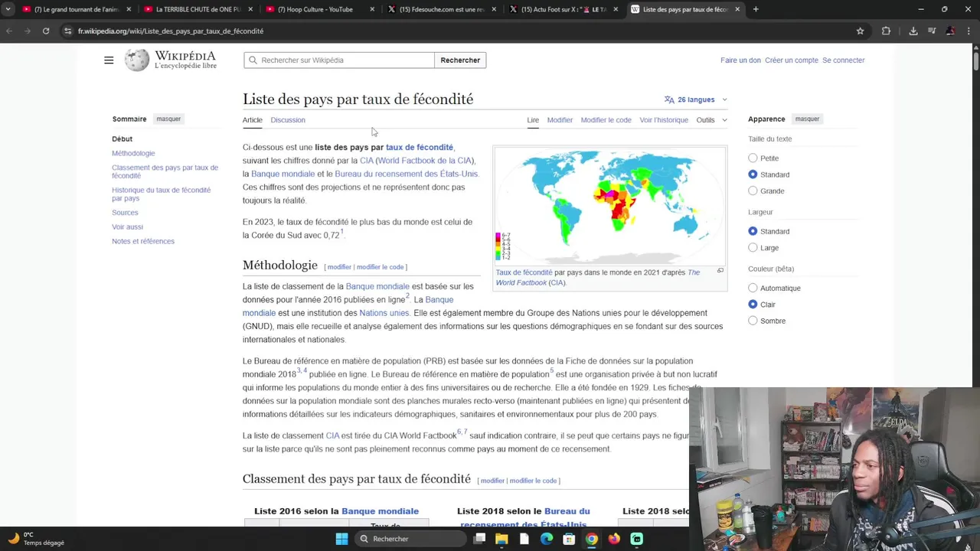Open Wikipedia main menu hamburger icon

(109, 60)
